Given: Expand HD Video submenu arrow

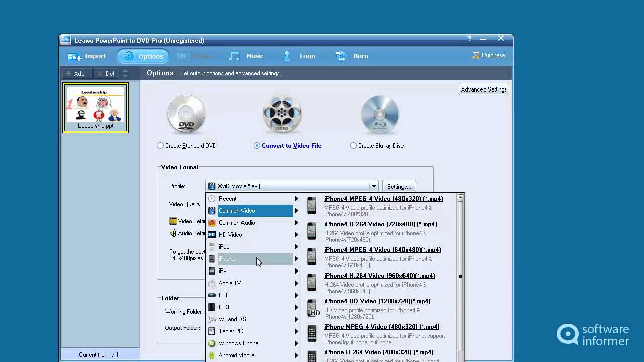Looking at the screenshot, I should [x=297, y=235].
